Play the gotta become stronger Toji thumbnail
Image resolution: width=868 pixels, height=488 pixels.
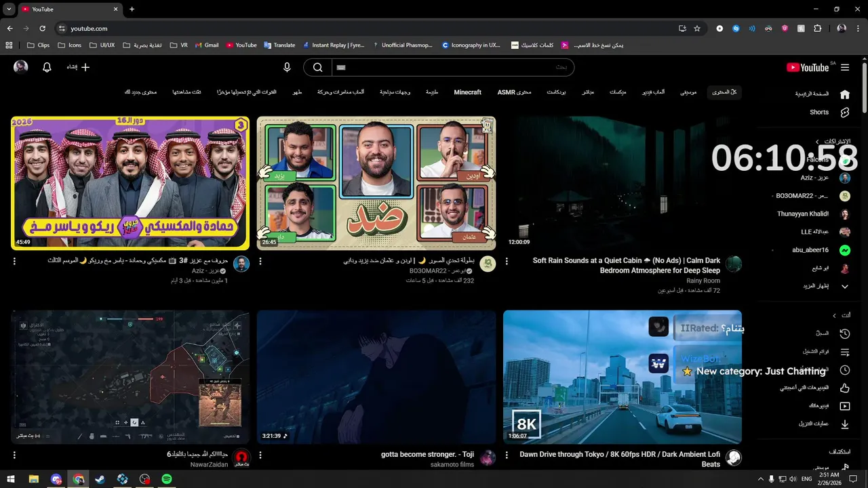[x=376, y=377]
